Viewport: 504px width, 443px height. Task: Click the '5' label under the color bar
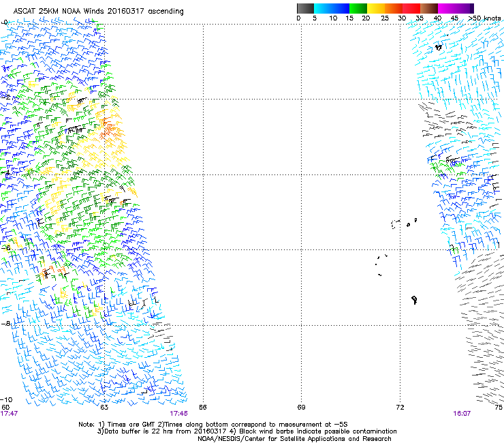coord(315,18)
